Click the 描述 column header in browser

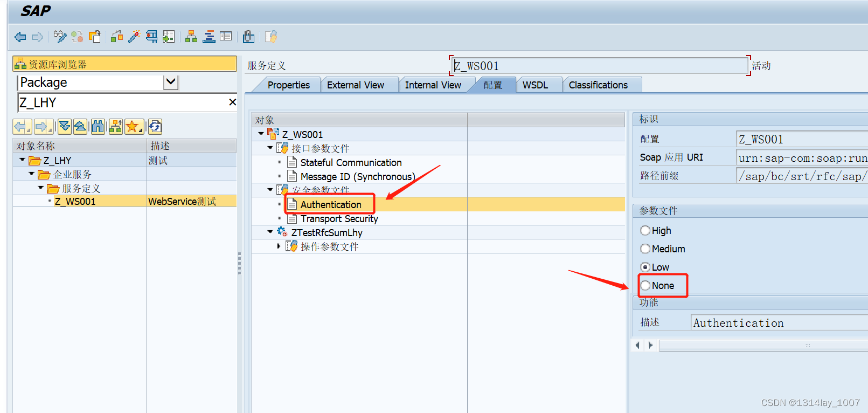click(192, 146)
